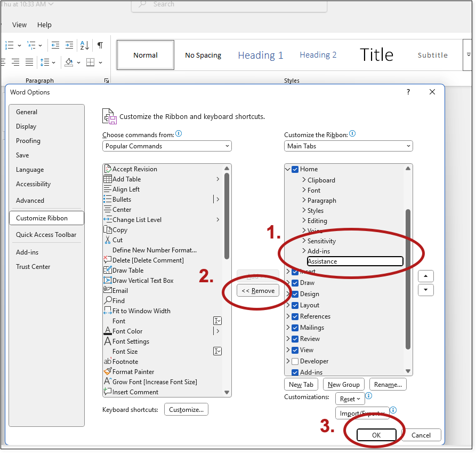476x453 pixels.
Task: Click the help question mark in Word Options
Action: pos(408,92)
